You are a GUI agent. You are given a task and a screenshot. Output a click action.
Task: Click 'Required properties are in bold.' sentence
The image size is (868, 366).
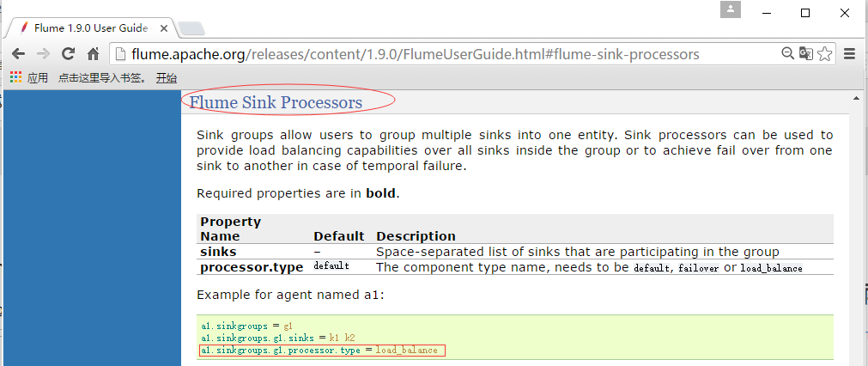coord(298,194)
